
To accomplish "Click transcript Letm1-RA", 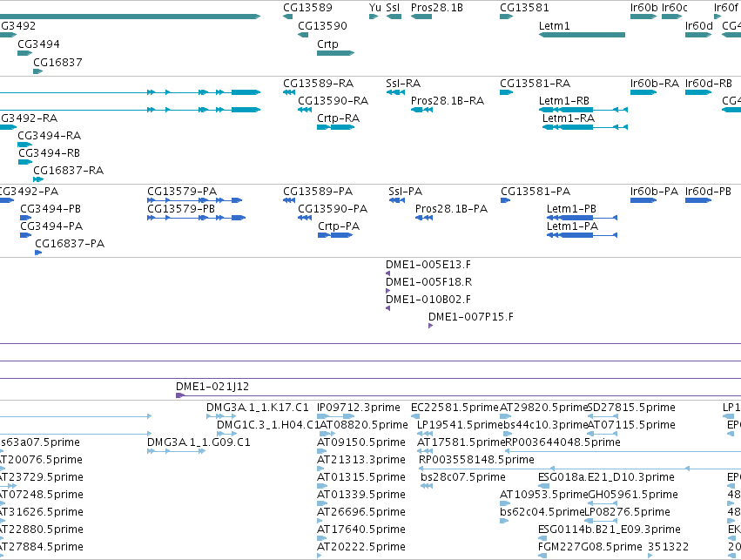I will [x=569, y=118].
